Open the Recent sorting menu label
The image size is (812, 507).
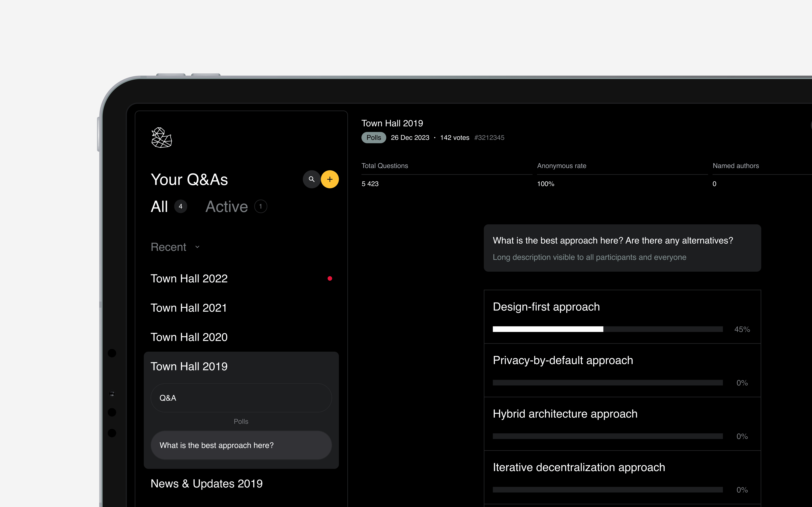tap(168, 247)
